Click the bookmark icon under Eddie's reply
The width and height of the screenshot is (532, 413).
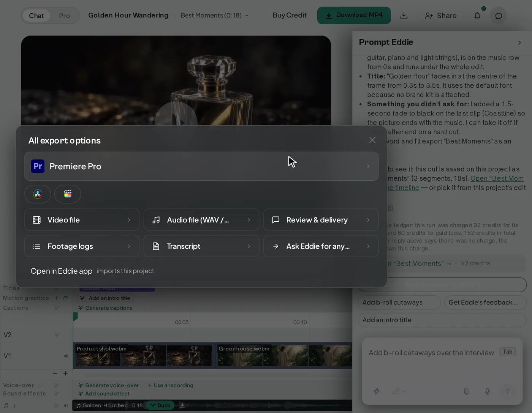pyautogui.click(x=390, y=208)
